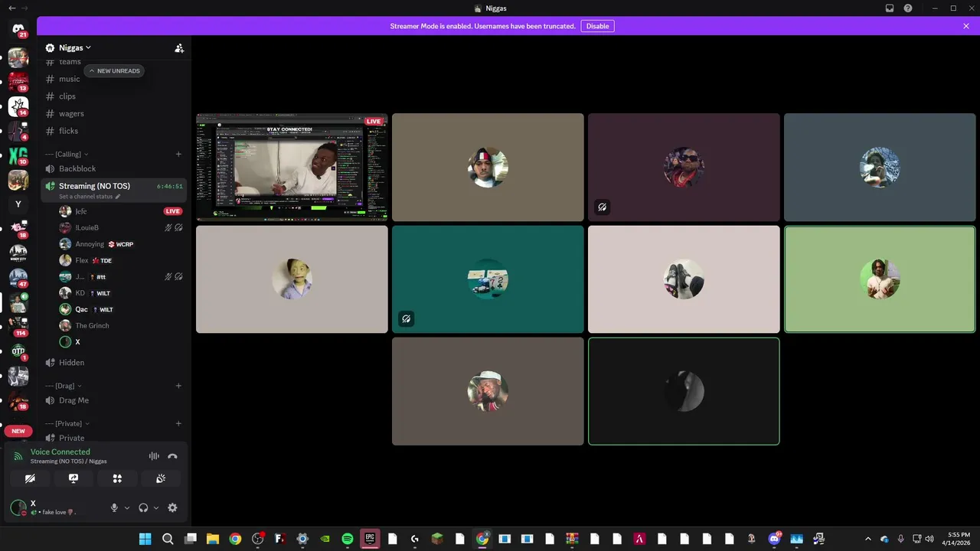Viewport: 980px width, 551px height.
Task: Join the Hidden voice channel
Action: pos(113,363)
